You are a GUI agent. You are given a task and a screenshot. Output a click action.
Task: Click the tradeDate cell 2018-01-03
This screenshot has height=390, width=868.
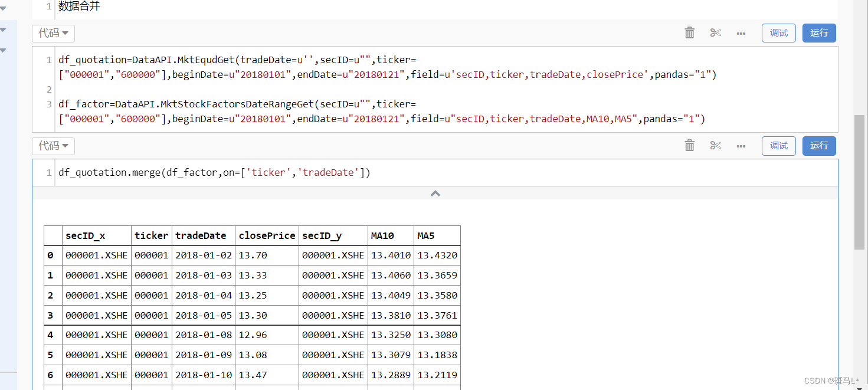click(204, 276)
